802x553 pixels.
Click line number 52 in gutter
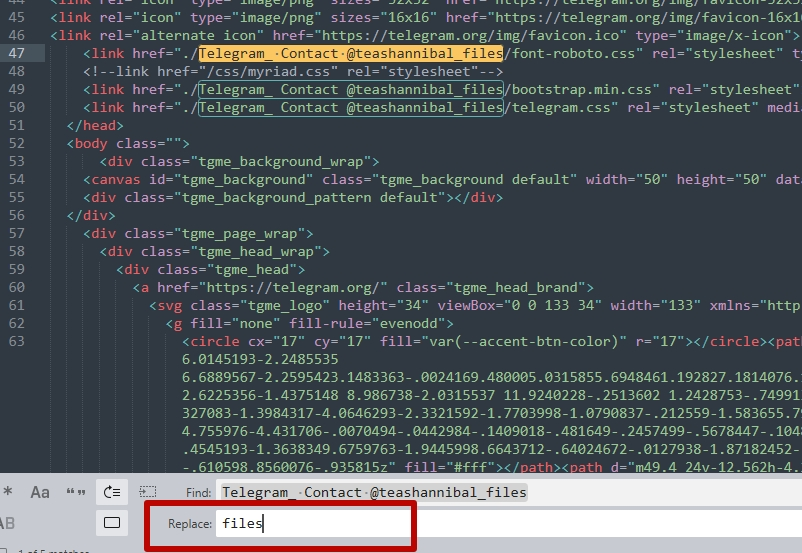[x=16, y=143]
